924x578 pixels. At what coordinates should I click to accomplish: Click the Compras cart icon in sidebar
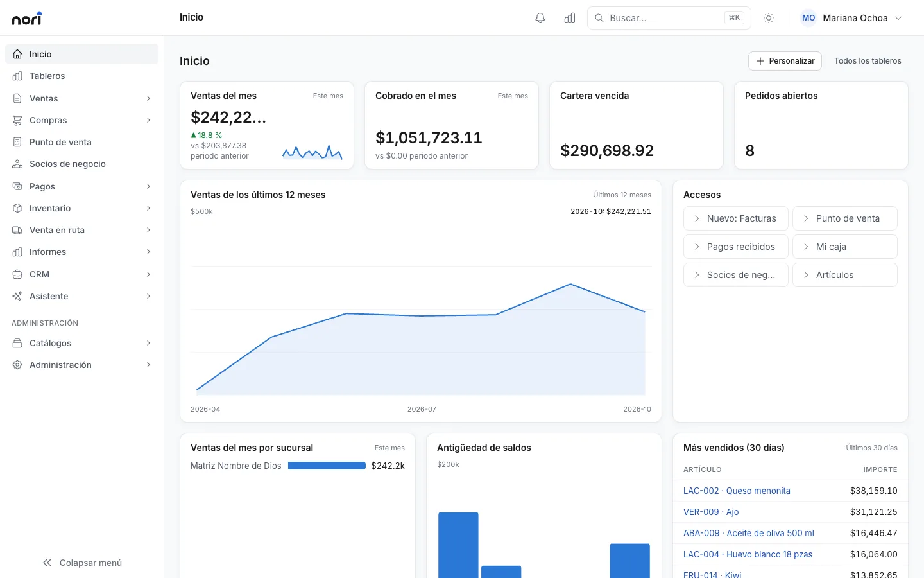point(17,120)
